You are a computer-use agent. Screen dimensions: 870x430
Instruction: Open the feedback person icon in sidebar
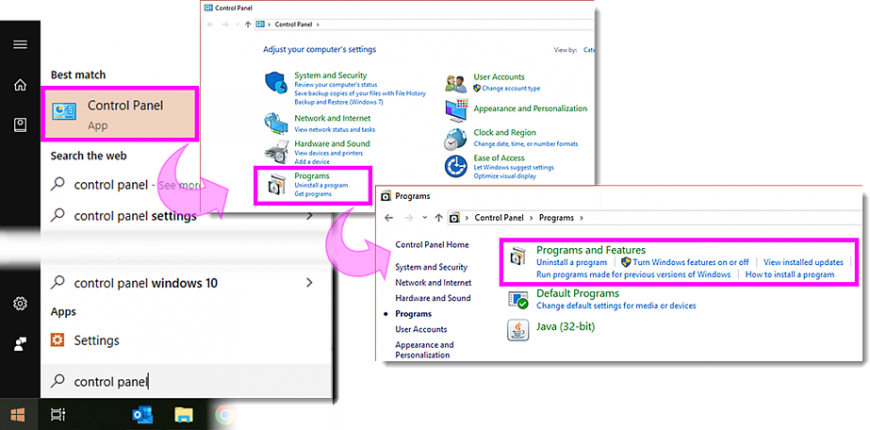[20, 344]
